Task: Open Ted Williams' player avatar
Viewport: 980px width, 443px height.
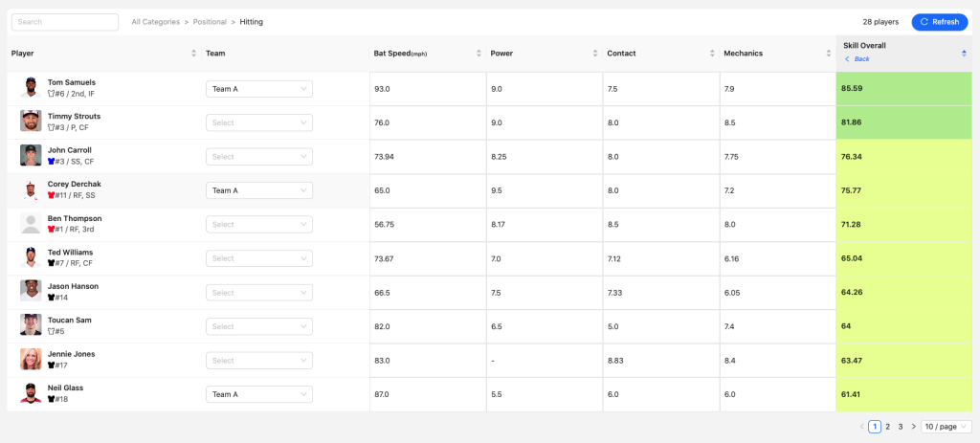Action: point(31,256)
